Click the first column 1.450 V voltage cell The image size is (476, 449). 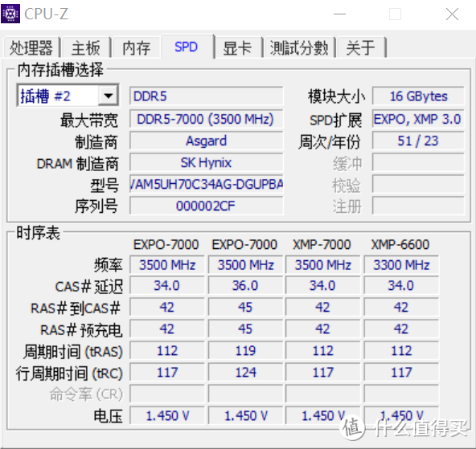pos(167,415)
